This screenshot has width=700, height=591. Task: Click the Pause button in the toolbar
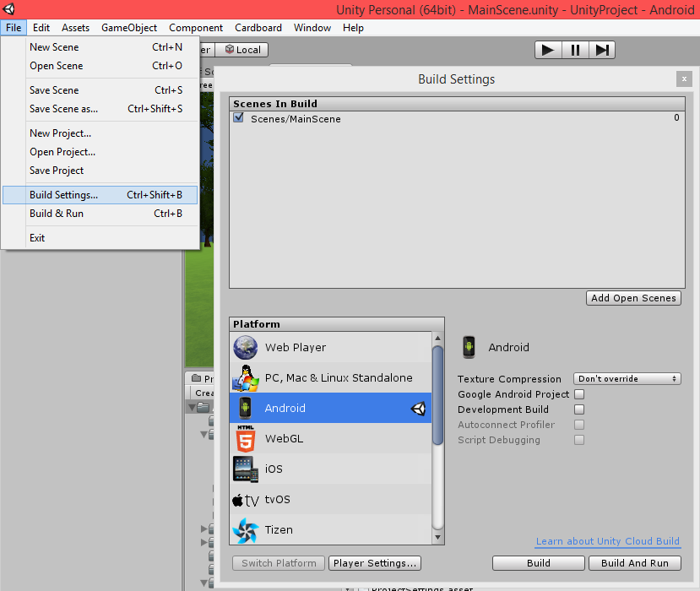coord(575,50)
